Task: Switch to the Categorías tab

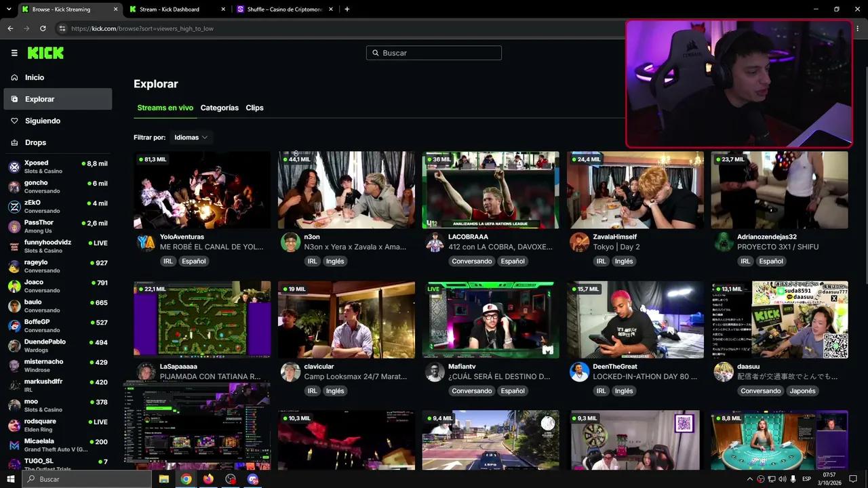Action: tap(219, 108)
